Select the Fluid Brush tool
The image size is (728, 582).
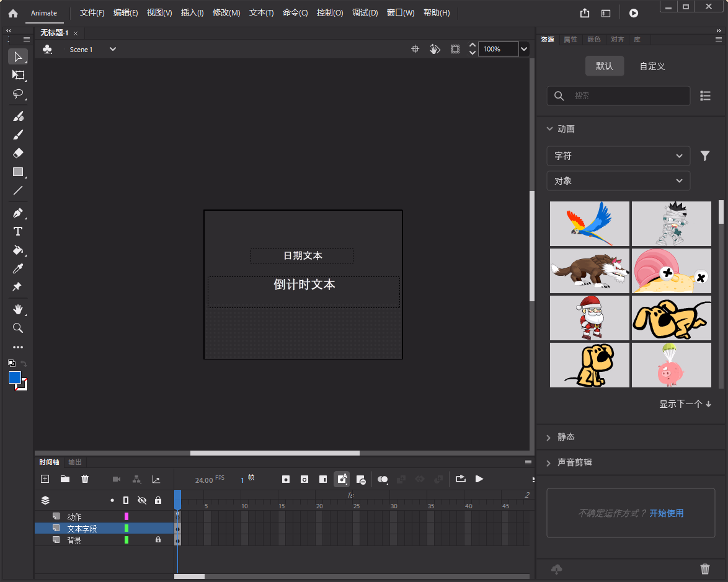[x=17, y=116]
